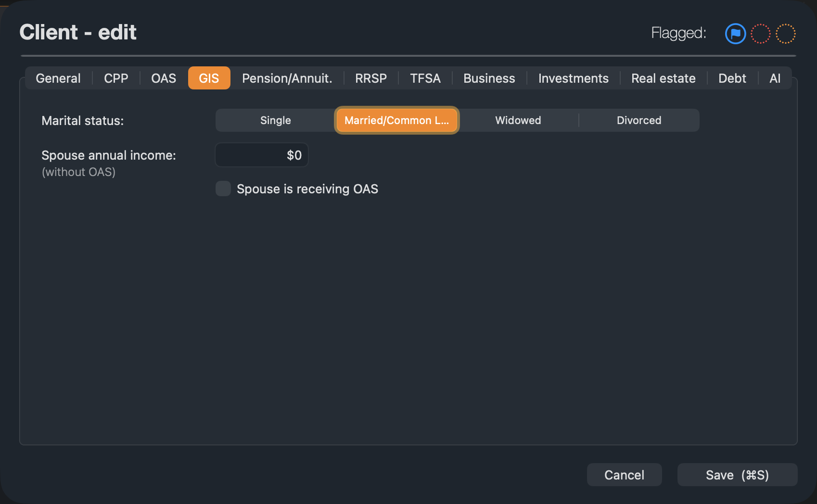The height and width of the screenshot is (504, 817).
Task: Open the Debt tab
Action: [732, 78]
